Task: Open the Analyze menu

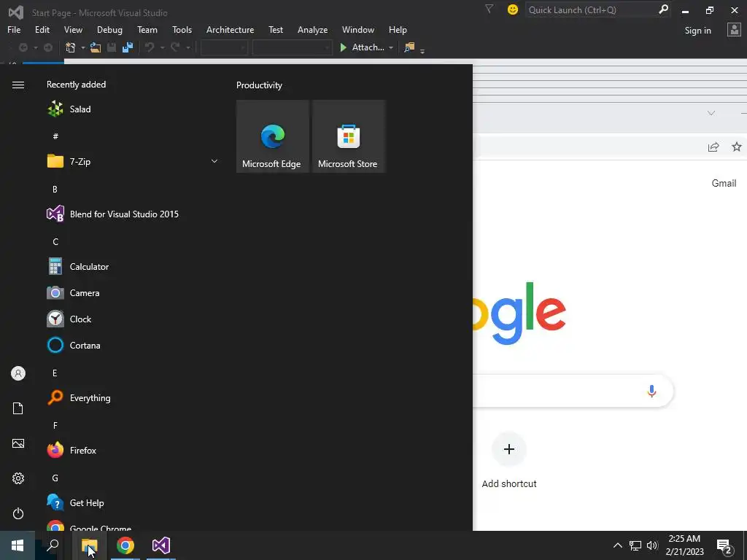Action: [312, 29]
